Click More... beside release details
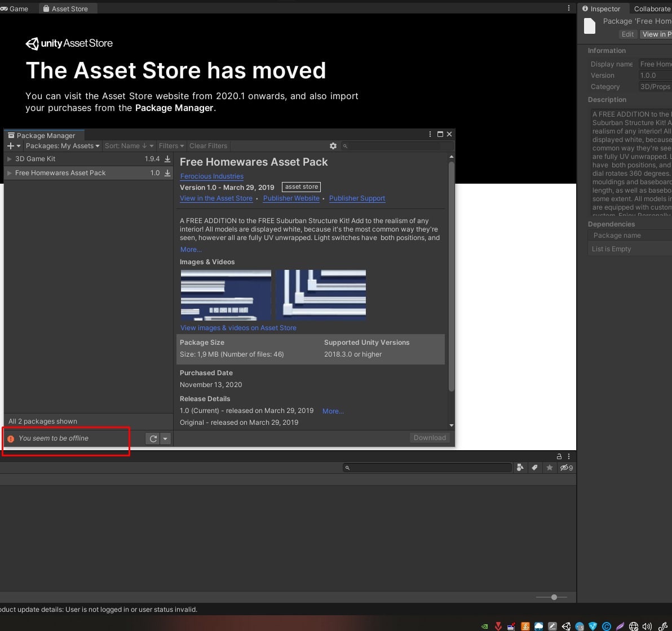Viewport: 672px width, 631px height. point(333,411)
